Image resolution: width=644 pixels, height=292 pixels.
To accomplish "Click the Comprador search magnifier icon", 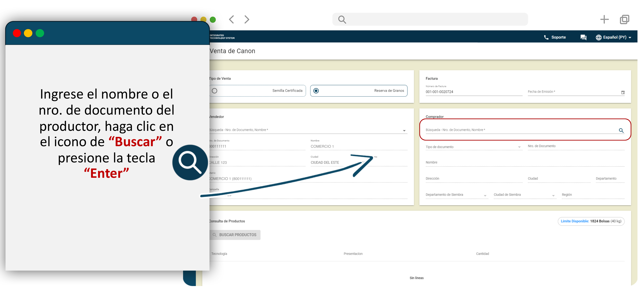I will 621,130.
